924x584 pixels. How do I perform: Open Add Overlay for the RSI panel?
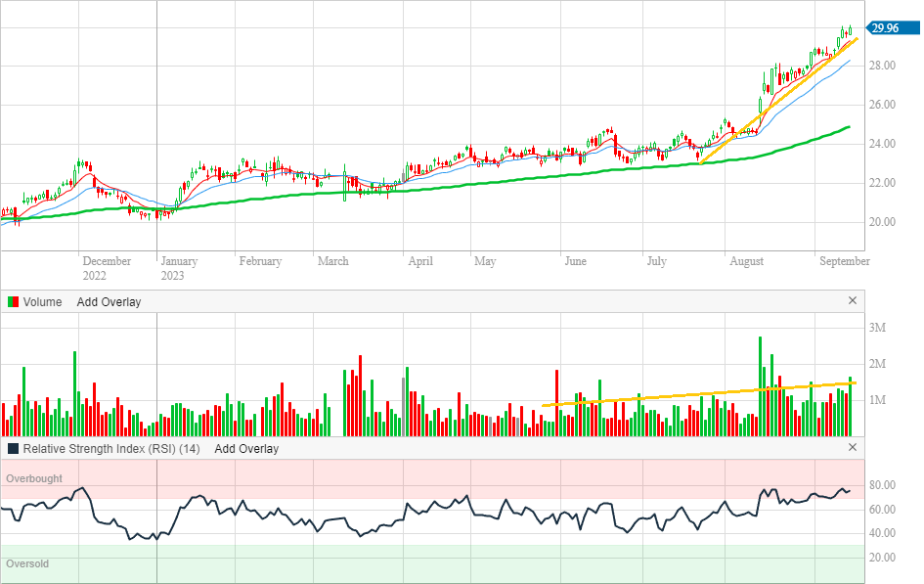[x=246, y=449]
